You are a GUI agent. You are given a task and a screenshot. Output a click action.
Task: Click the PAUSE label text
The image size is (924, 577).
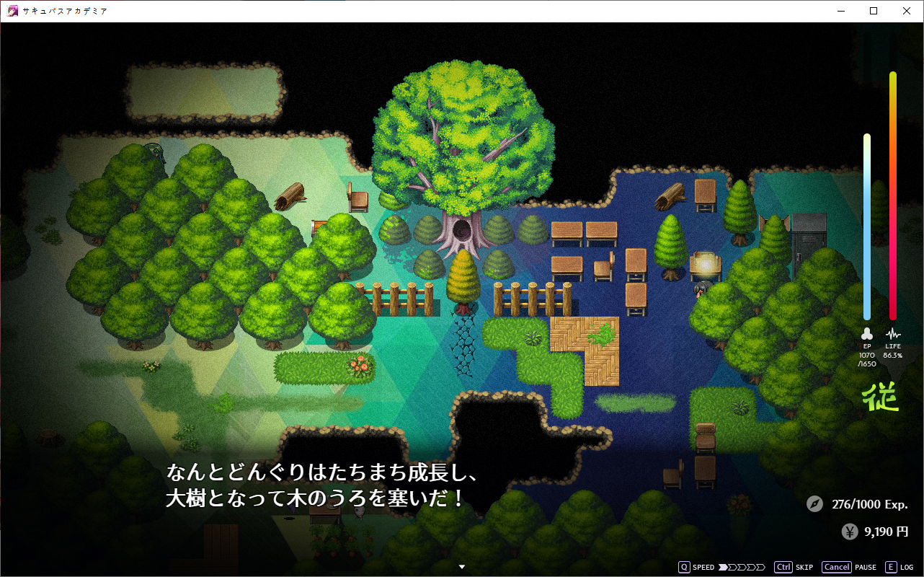click(866, 568)
